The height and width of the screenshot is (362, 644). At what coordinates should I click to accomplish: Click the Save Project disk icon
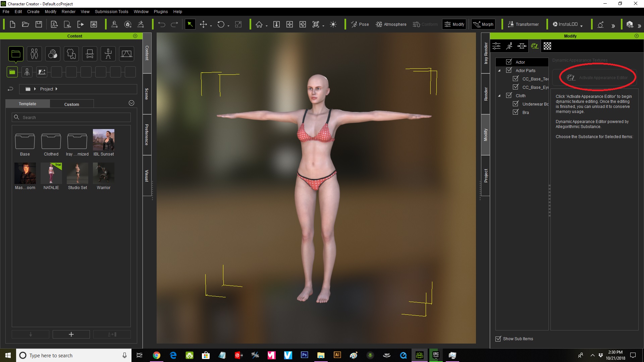tap(39, 24)
